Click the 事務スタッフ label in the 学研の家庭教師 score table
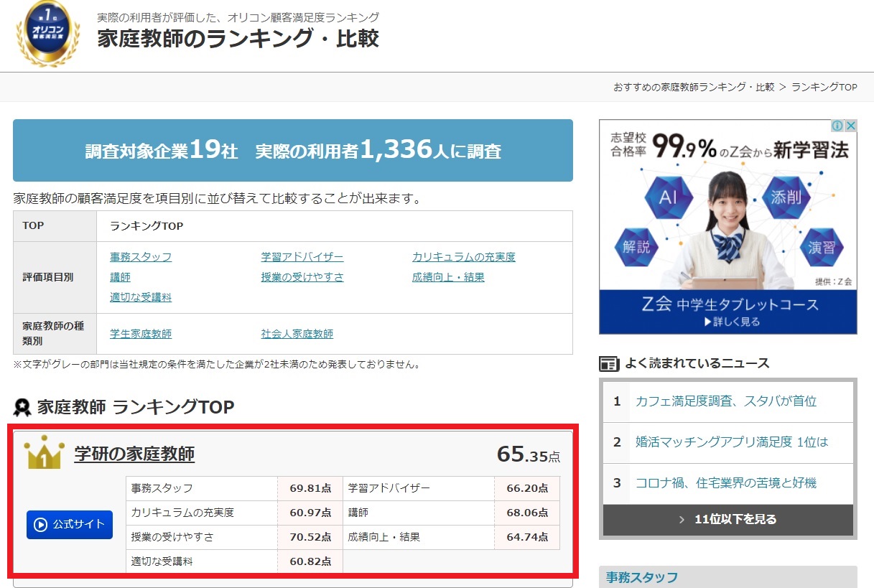Image resolution: width=874 pixels, height=588 pixels. click(x=162, y=488)
